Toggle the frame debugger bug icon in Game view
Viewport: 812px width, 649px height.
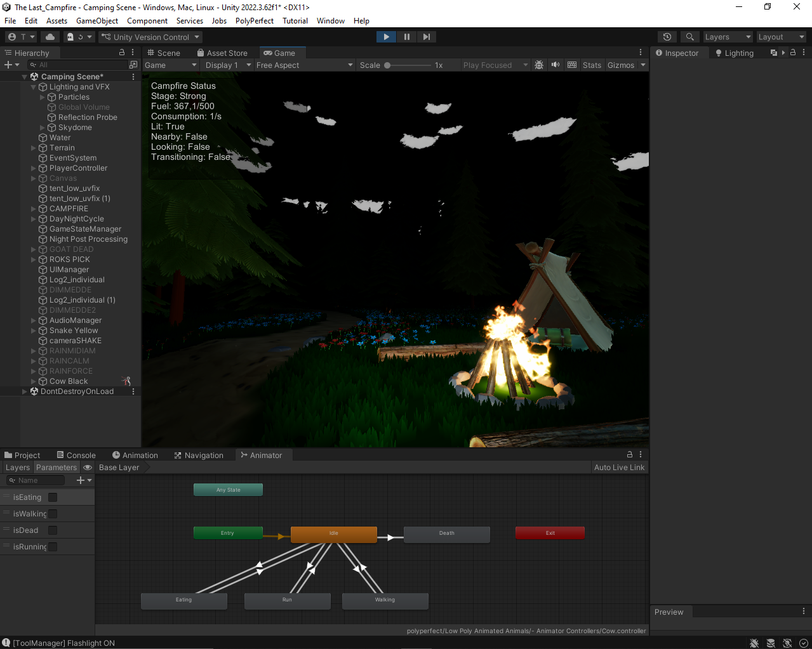pyautogui.click(x=539, y=65)
